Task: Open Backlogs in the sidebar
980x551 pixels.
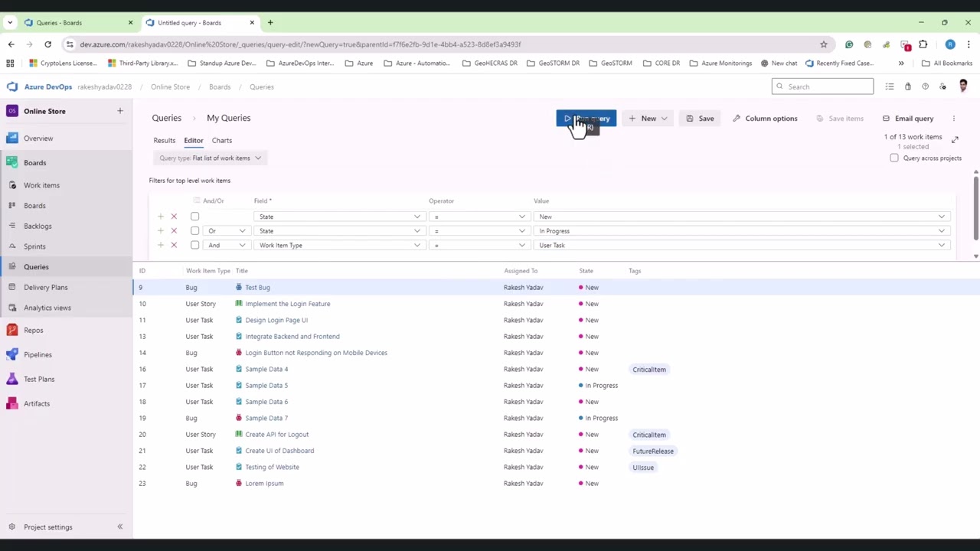Action: 38,227
